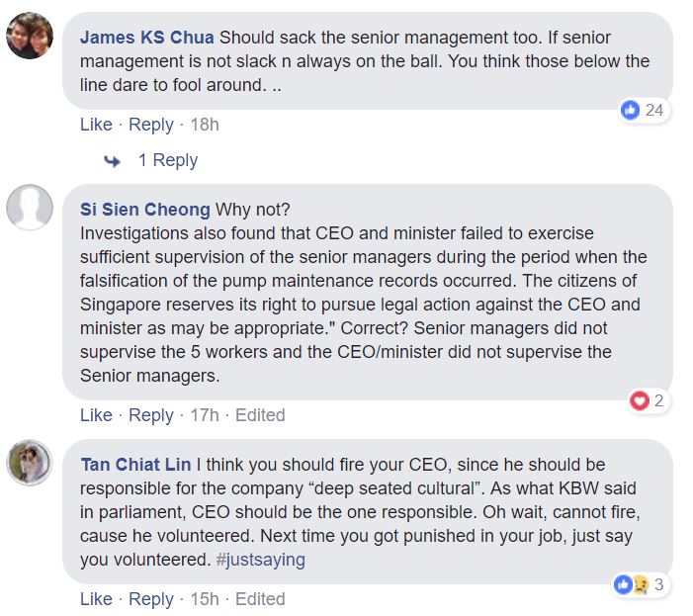
Task: Open Si Sien Cheong's default avatar
Action: (x=30, y=208)
